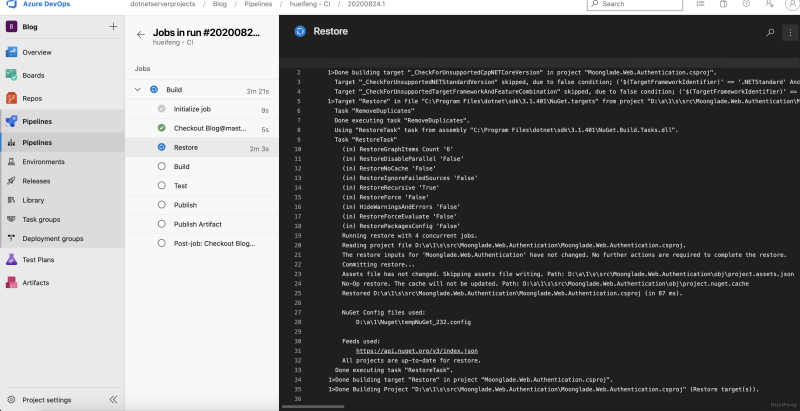
Task: Select the Publish step
Action: pos(202,205)
